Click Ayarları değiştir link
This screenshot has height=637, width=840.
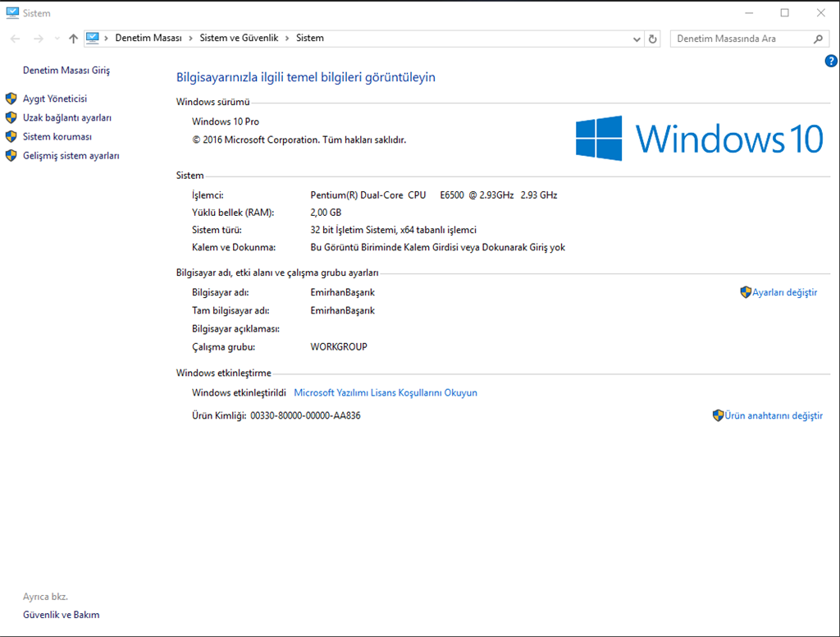[784, 292]
